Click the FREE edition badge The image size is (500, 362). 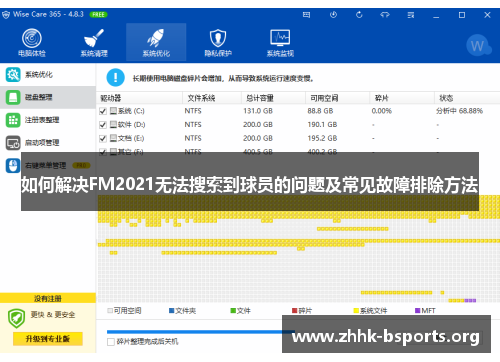click(x=98, y=15)
